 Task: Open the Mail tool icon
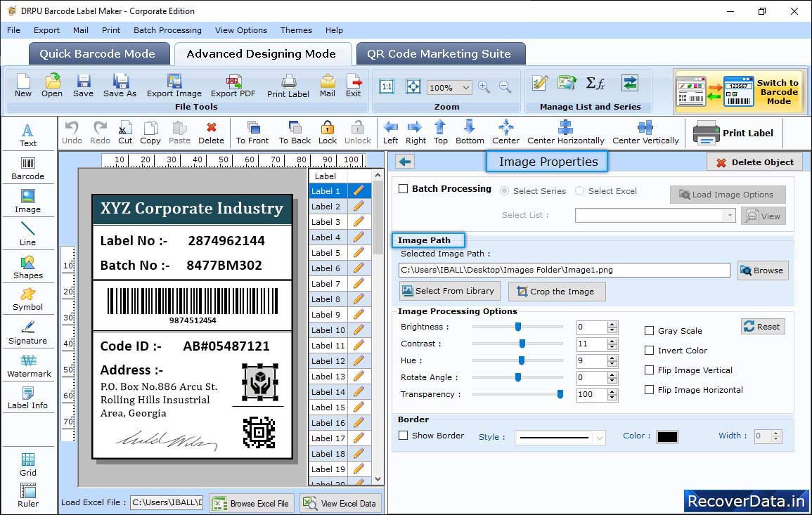pos(328,86)
